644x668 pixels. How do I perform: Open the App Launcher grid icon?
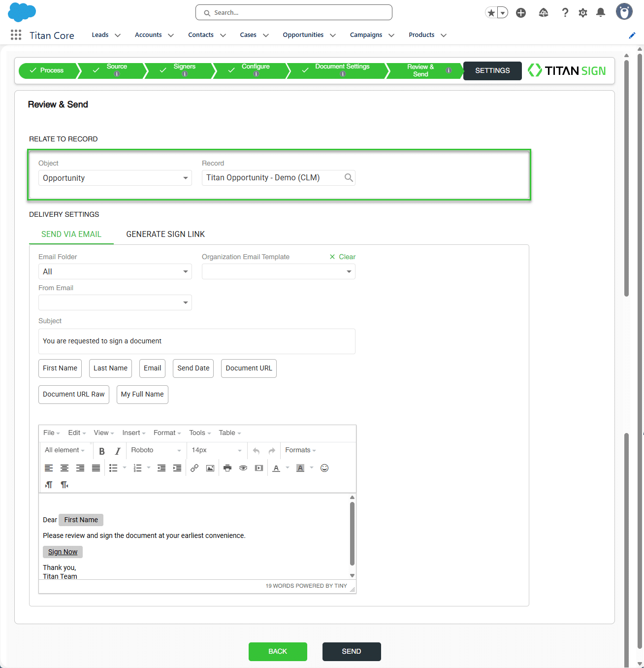16,35
